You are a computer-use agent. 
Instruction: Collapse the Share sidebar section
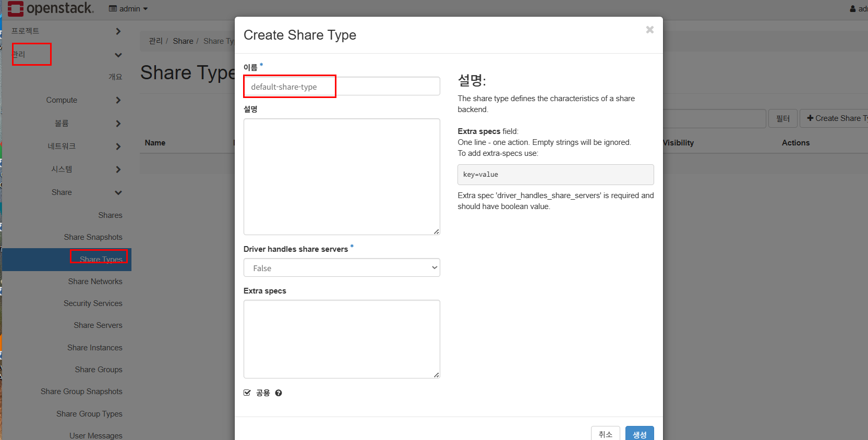tap(118, 192)
